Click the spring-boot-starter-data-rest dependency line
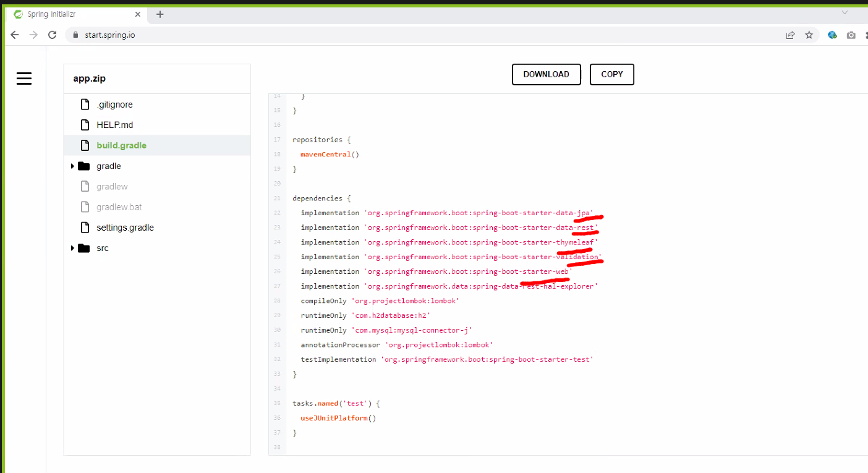The width and height of the screenshot is (868, 473). coord(449,228)
